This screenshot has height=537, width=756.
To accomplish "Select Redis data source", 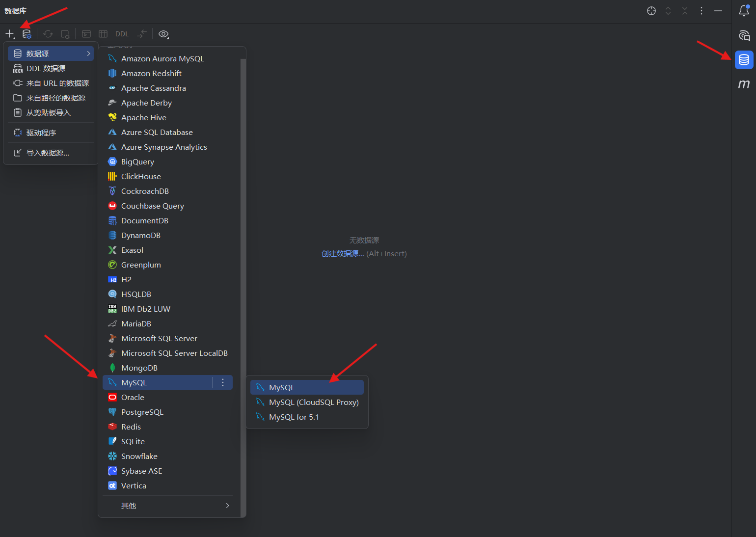I will [167, 427].
